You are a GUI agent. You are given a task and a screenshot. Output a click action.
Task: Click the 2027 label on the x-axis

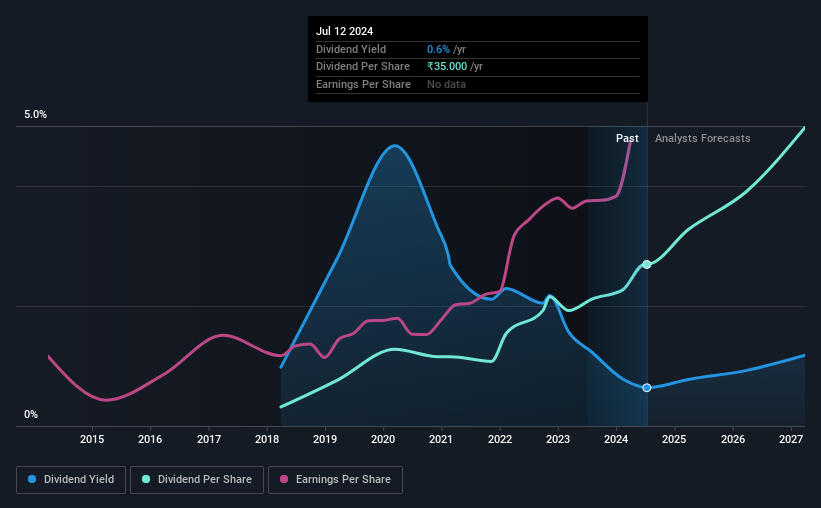point(791,439)
